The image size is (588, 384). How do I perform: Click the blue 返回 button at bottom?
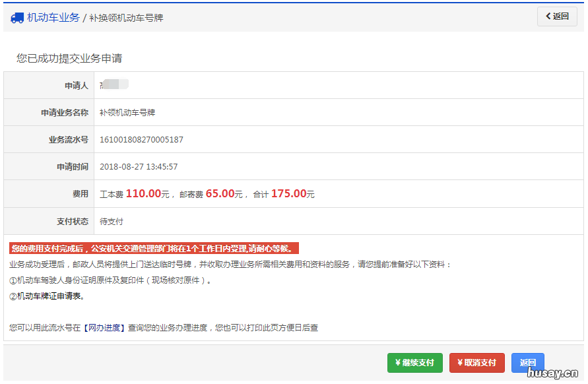click(x=528, y=363)
